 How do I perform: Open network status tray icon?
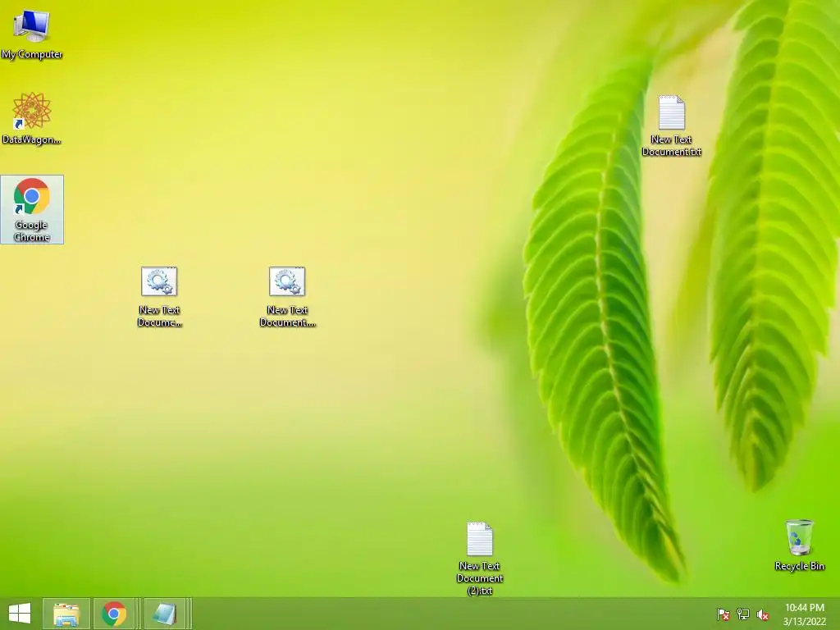pos(743,614)
